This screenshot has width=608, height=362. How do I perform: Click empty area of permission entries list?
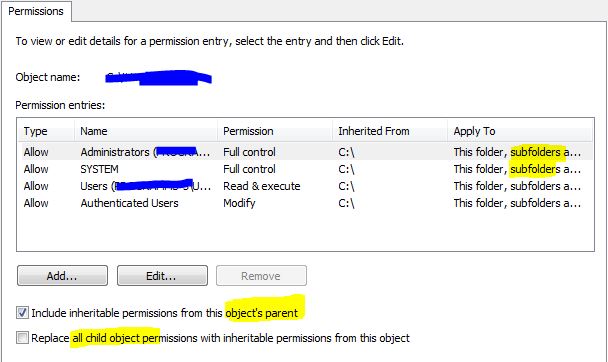coord(305,231)
